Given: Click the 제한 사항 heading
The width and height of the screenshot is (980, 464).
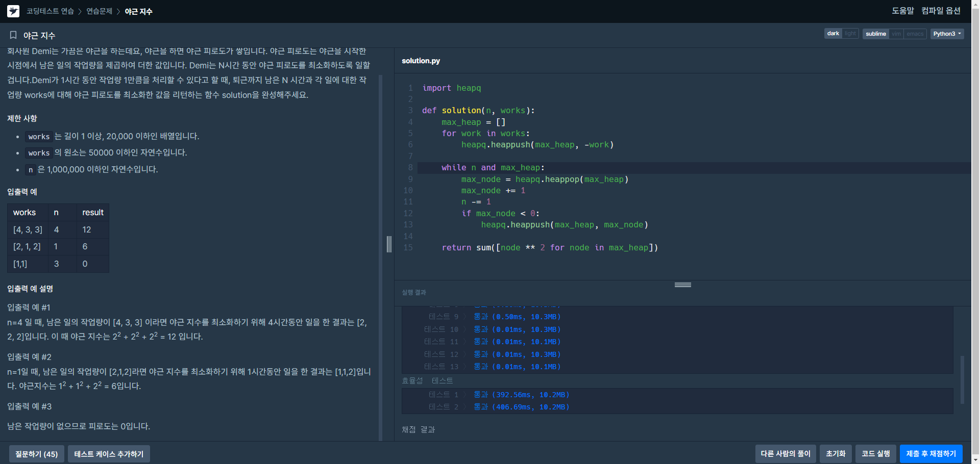Looking at the screenshot, I should [22, 118].
